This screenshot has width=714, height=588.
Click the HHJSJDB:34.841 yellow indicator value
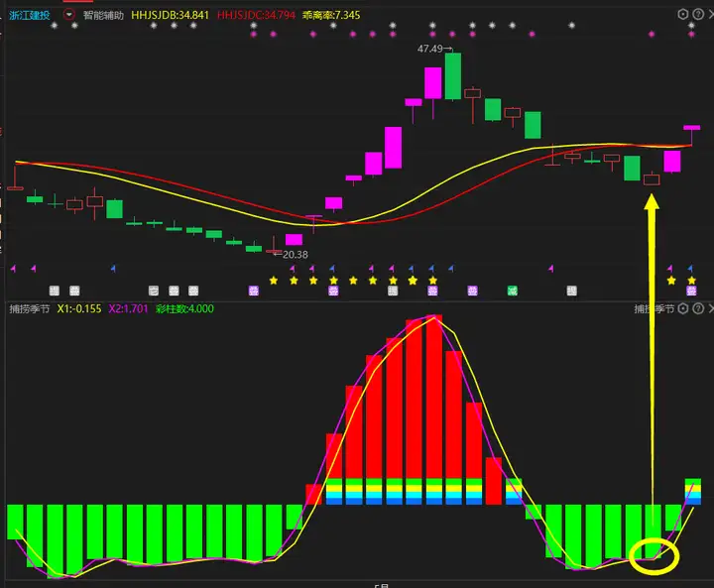[x=171, y=16]
